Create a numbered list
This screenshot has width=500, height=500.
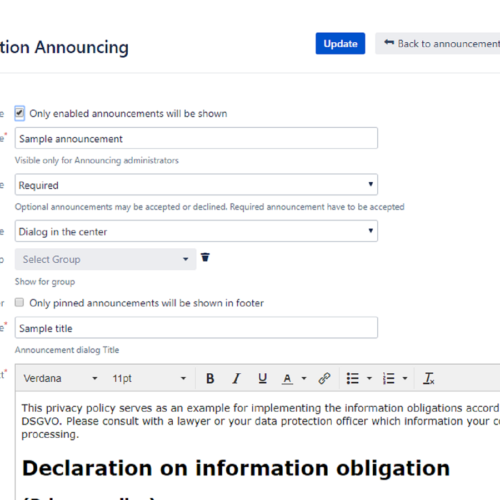pyautogui.click(x=388, y=378)
